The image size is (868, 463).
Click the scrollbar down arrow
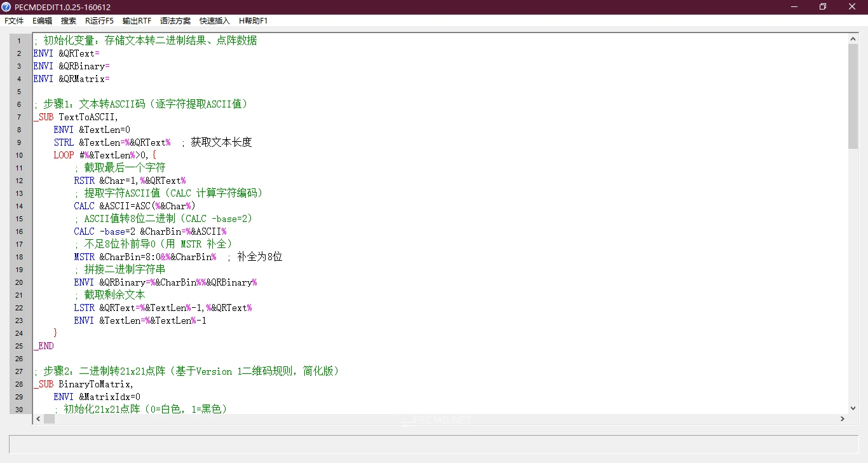point(853,409)
